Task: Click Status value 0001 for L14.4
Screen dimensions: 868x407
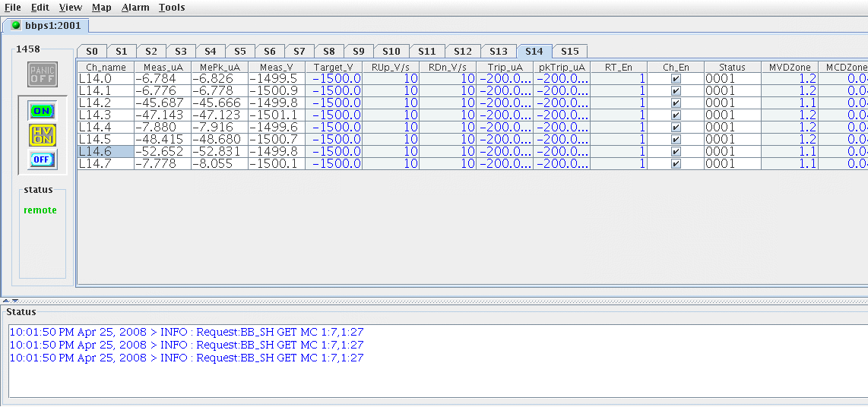Action: [x=733, y=128]
